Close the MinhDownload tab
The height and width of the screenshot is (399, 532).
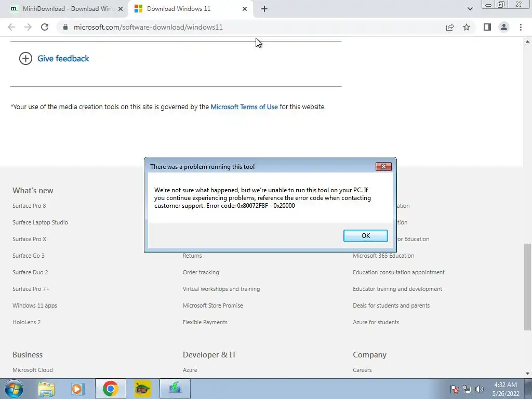click(x=121, y=9)
